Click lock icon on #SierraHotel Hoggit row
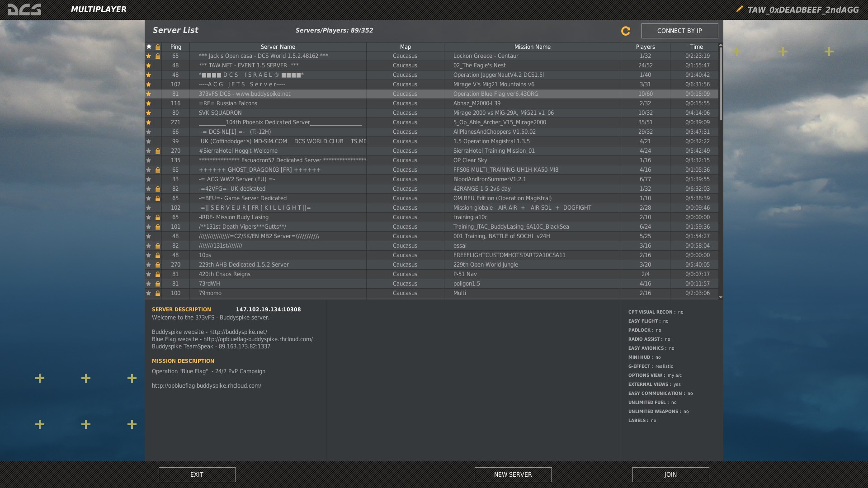The height and width of the screenshot is (488, 868). pos(158,151)
